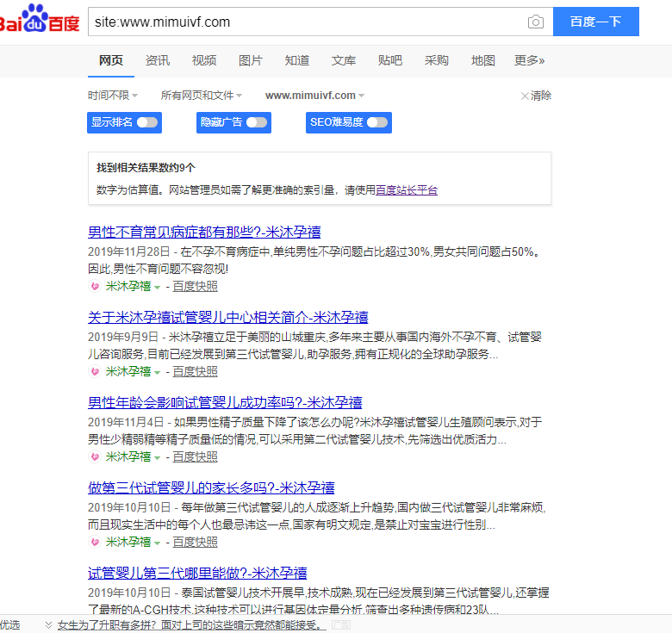Expand 米沐孕禧 source arrow under 关于米沐孕禧 result
This screenshot has width=672, height=633.
(x=158, y=372)
